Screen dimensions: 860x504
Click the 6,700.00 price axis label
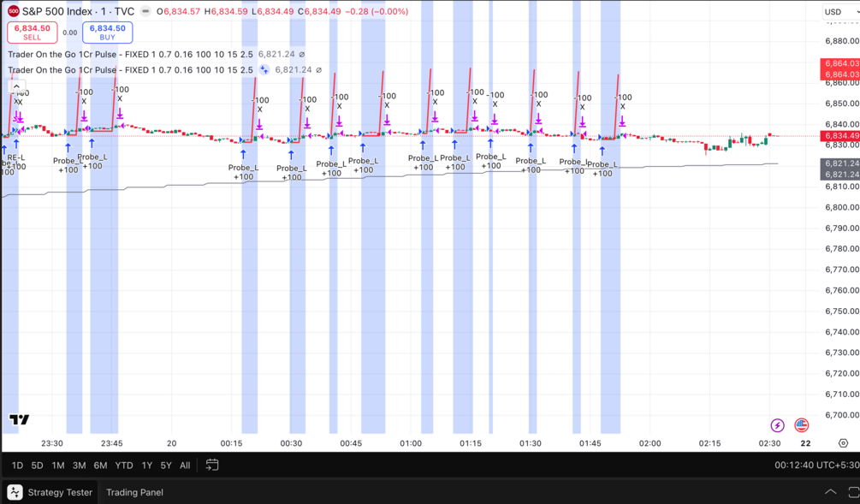pyautogui.click(x=841, y=415)
